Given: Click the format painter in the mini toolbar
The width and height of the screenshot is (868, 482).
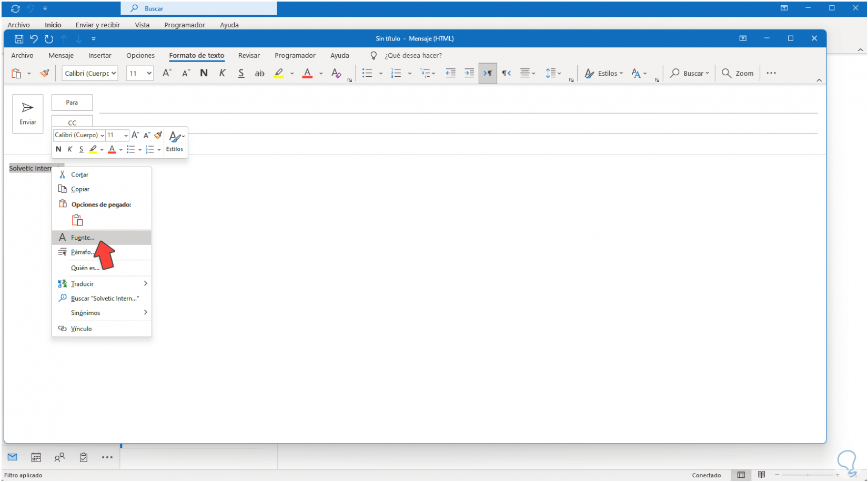Looking at the screenshot, I should pos(158,135).
